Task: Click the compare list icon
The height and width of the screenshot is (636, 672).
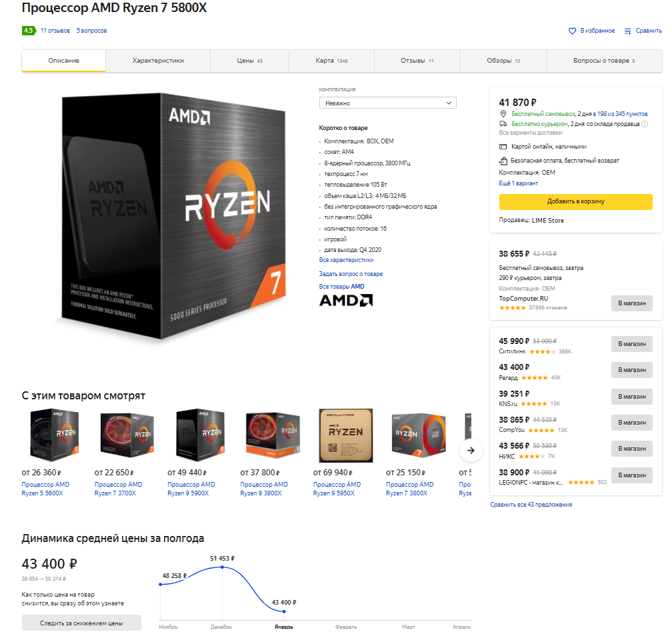Action: [627, 31]
